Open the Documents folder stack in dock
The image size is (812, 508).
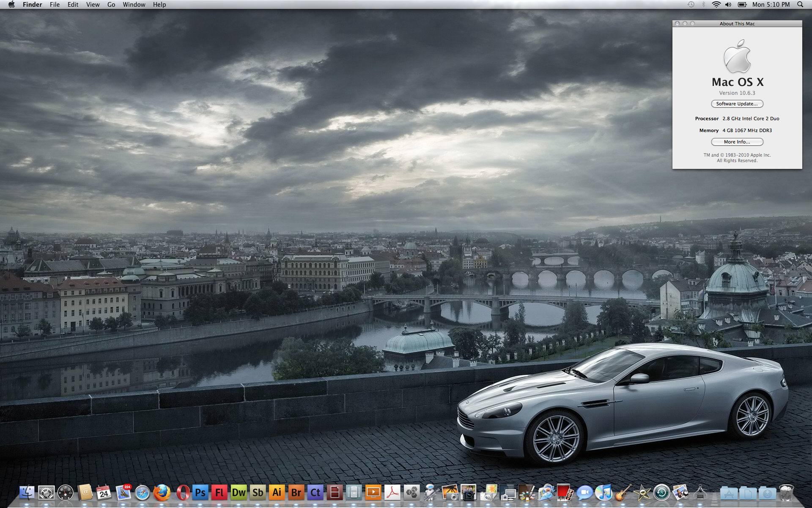[748, 493]
